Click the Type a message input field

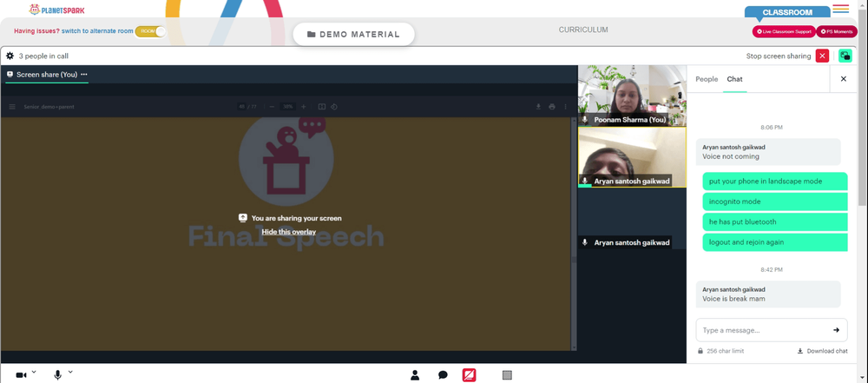pyautogui.click(x=764, y=330)
